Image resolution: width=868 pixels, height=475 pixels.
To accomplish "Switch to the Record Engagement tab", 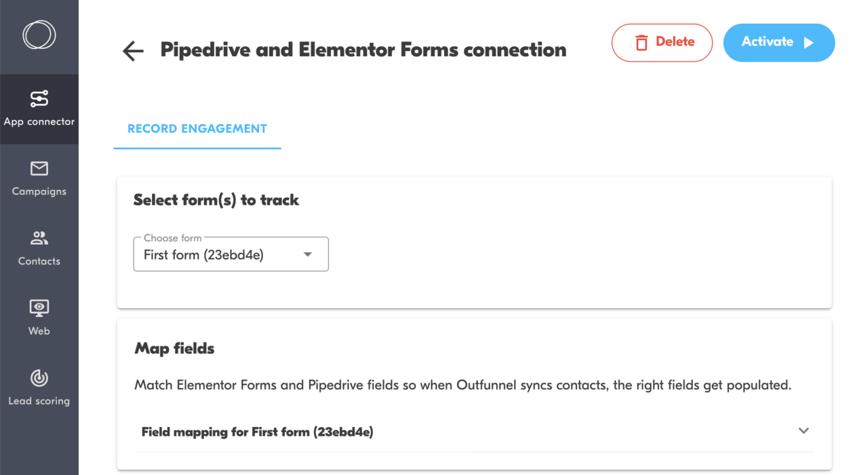I will pyautogui.click(x=197, y=128).
